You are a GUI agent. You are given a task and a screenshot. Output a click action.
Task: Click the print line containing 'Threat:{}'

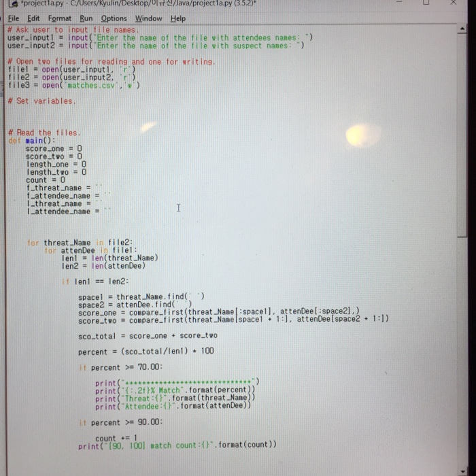[175, 398]
